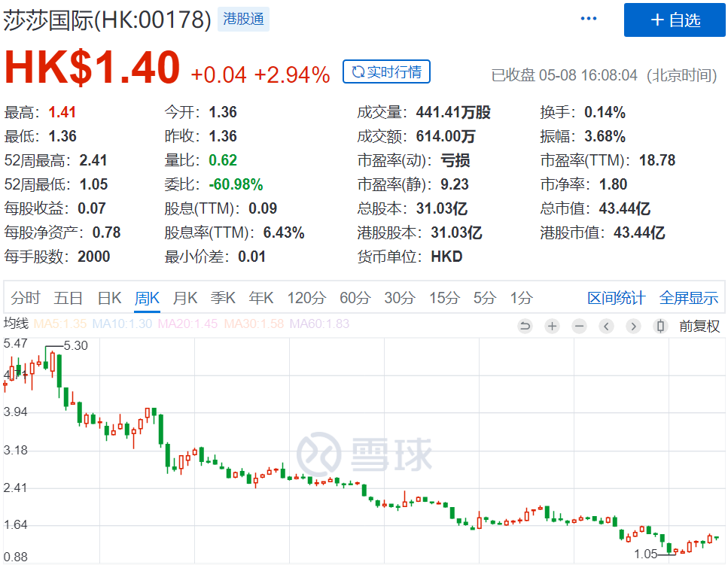728x565 pixels.
Task: Open 区间统计 range statistics
Action: coord(616,298)
